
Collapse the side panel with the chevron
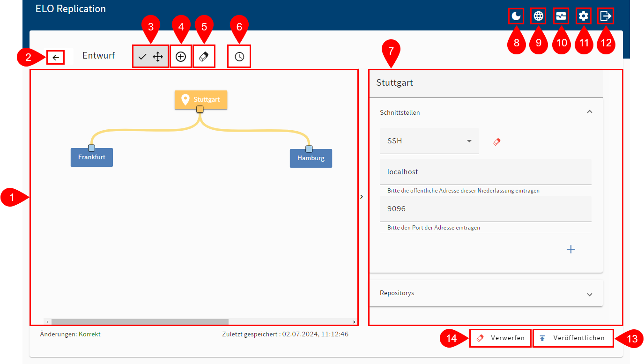pyautogui.click(x=362, y=197)
